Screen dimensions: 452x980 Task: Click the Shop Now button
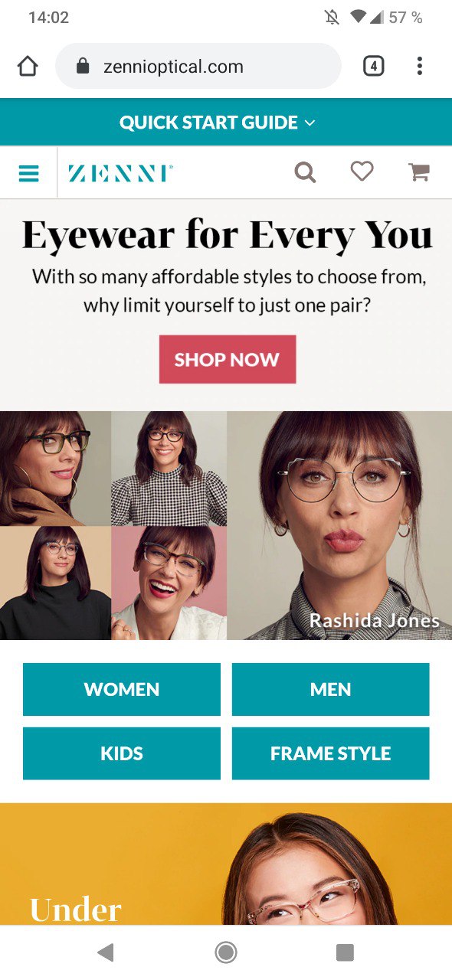[x=228, y=359]
